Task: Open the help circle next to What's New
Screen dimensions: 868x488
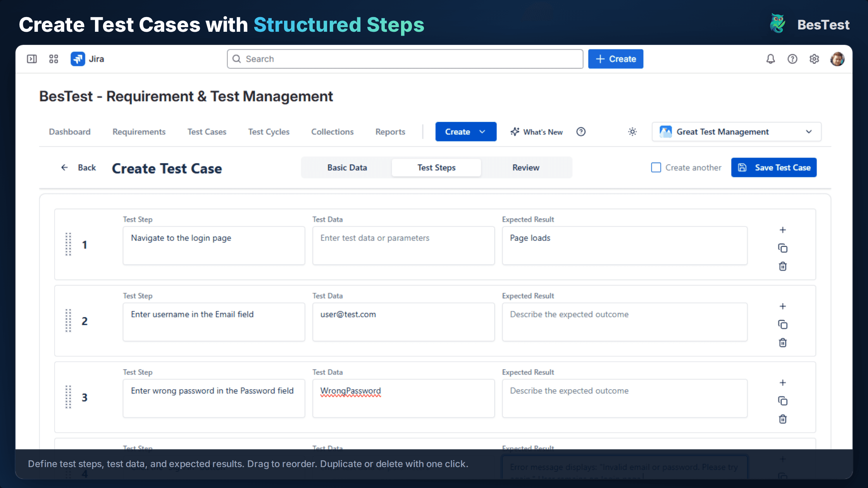Action: (x=581, y=132)
